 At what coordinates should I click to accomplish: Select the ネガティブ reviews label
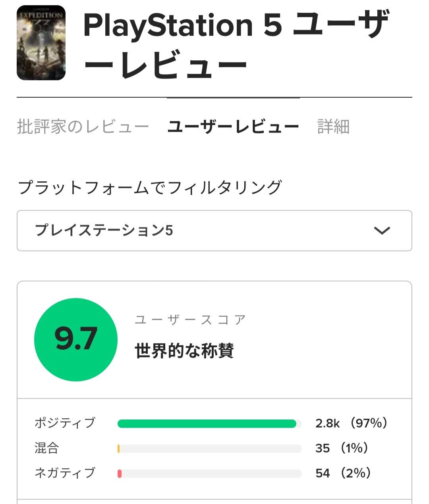coord(65,473)
